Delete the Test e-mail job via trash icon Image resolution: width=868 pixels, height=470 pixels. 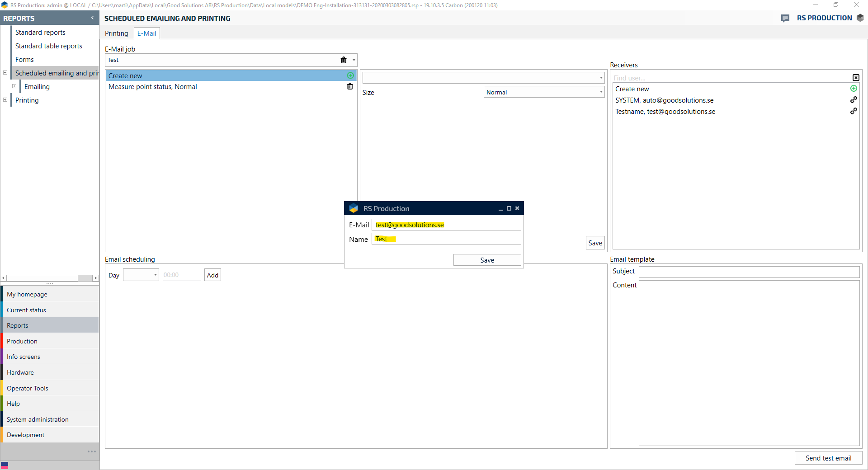[x=344, y=60]
